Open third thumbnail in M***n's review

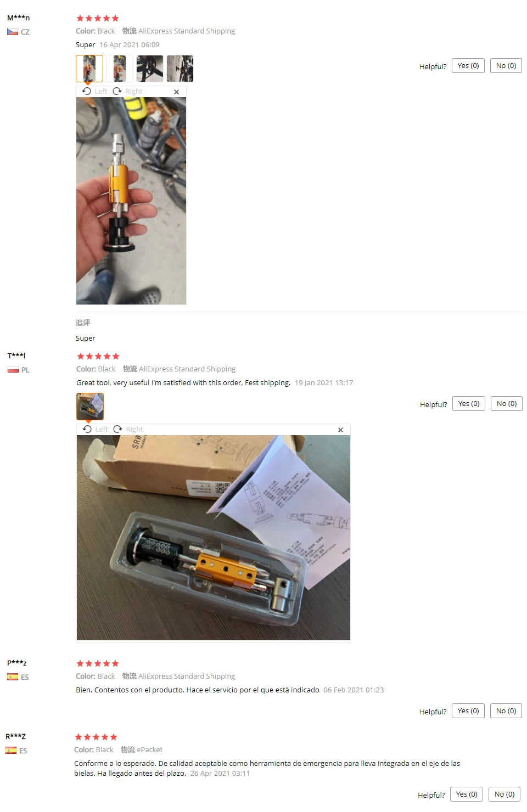point(150,69)
